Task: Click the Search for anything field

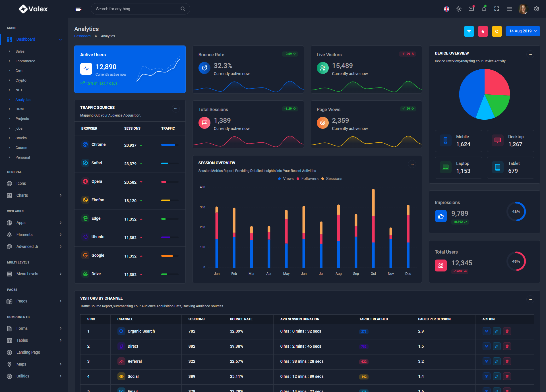Action: [x=136, y=9]
